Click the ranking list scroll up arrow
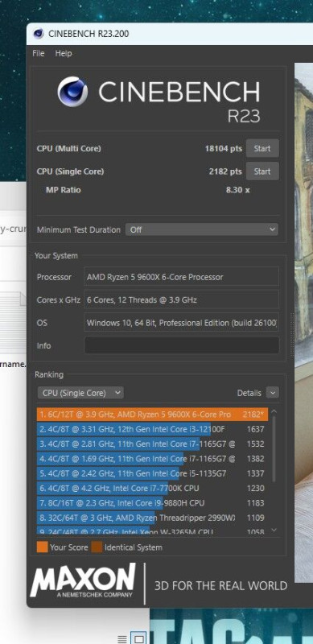This screenshot has height=644, width=313. click(274, 411)
